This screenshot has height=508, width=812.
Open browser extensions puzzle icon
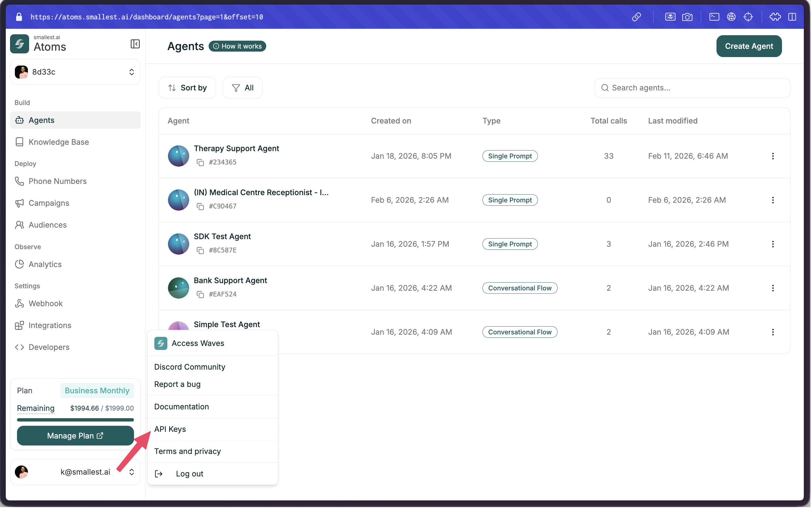click(775, 17)
